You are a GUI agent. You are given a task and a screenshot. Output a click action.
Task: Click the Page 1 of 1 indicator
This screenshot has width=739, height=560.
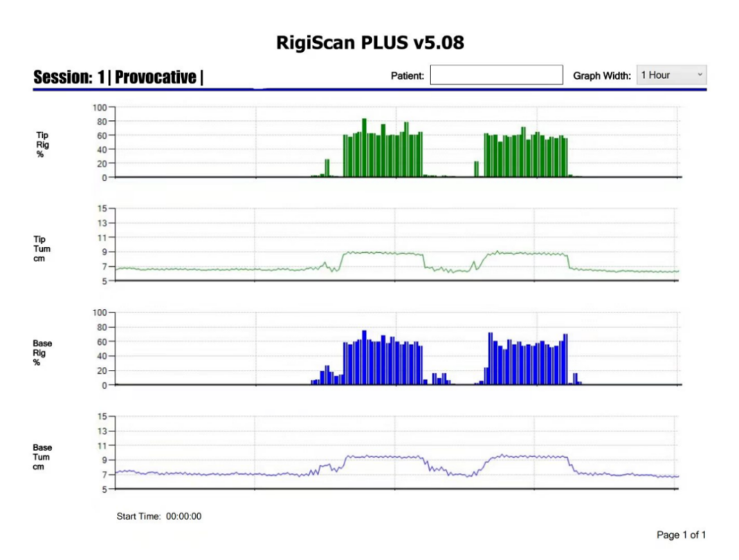click(681, 534)
